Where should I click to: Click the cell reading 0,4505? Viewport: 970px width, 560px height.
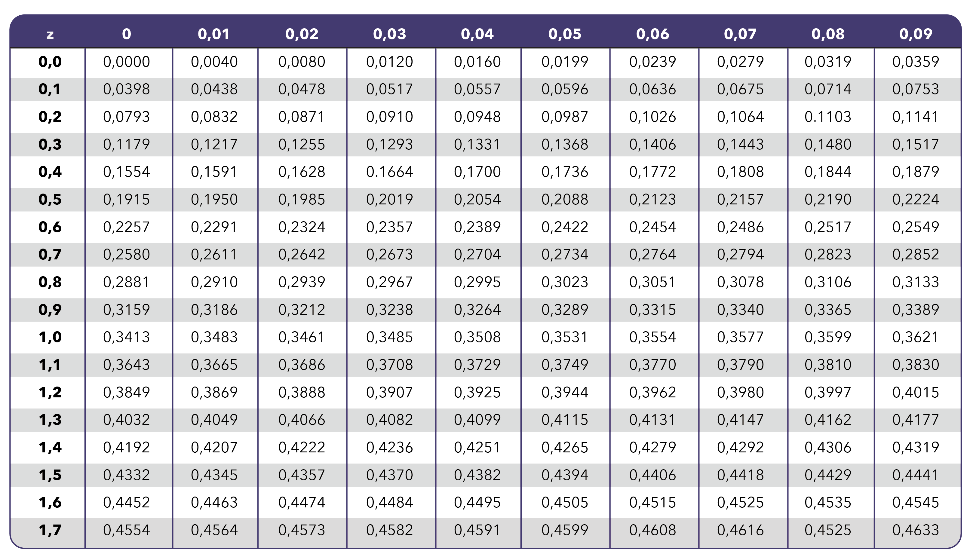click(565, 503)
